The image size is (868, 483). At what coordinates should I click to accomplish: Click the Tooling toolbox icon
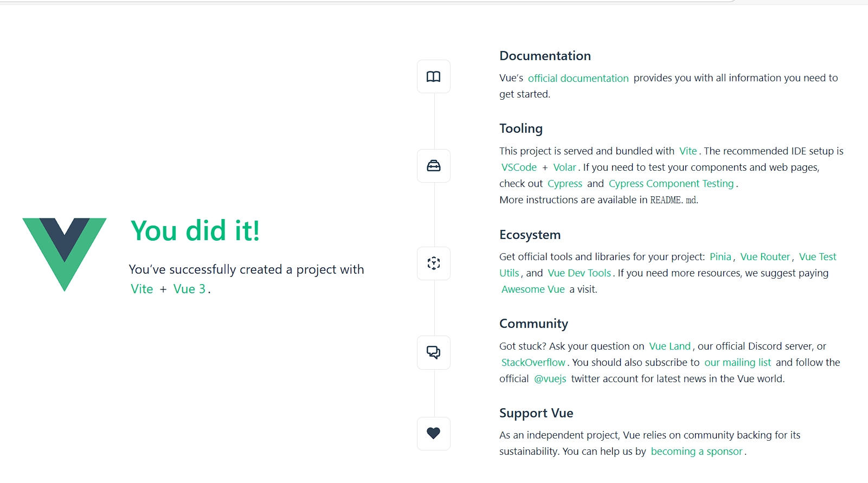434,166
